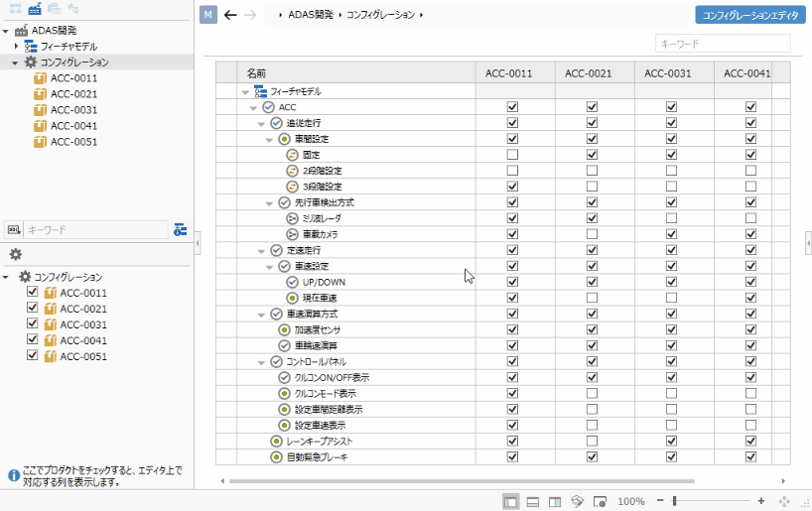The width and height of the screenshot is (812, 511).
Task: Click the M model button beside back arrow
Action: click(208, 15)
